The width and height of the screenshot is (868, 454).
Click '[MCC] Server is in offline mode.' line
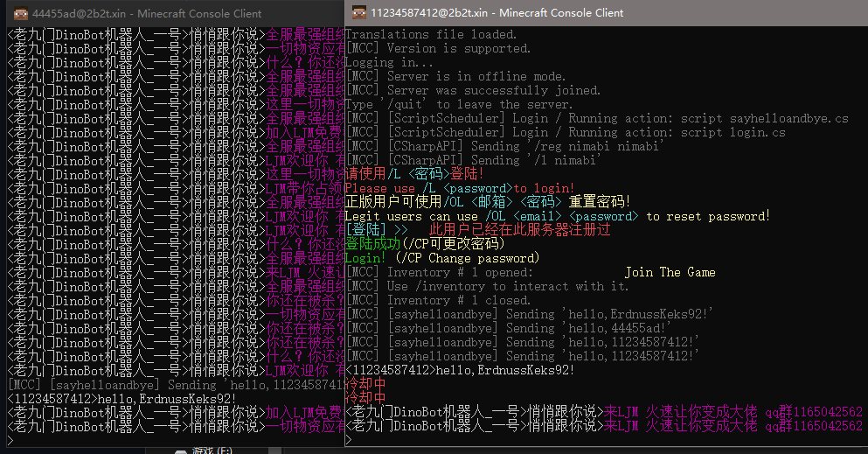(455, 76)
